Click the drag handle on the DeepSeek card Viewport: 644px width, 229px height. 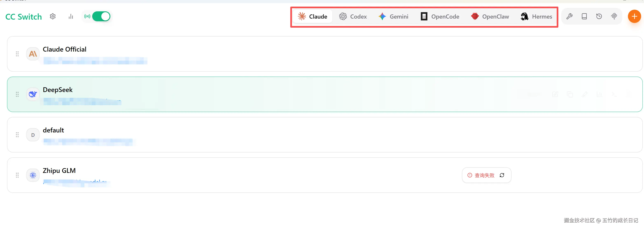pyautogui.click(x=17, y=94)
